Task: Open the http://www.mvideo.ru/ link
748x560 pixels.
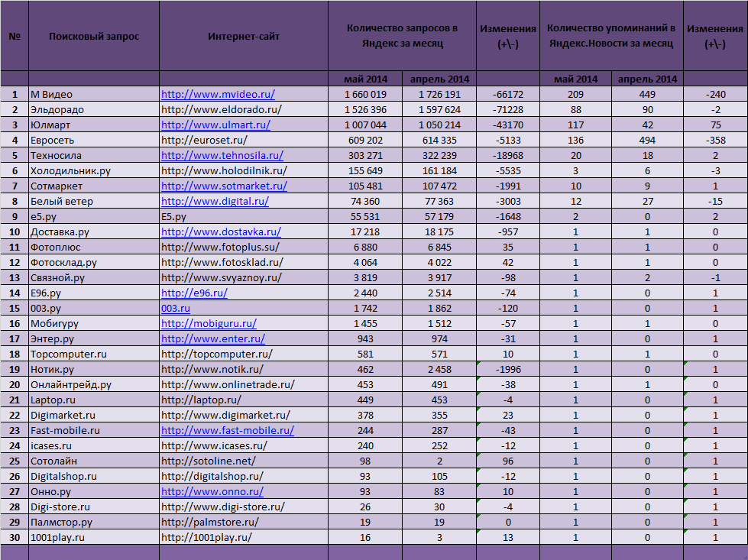Action: click(218, 95)
